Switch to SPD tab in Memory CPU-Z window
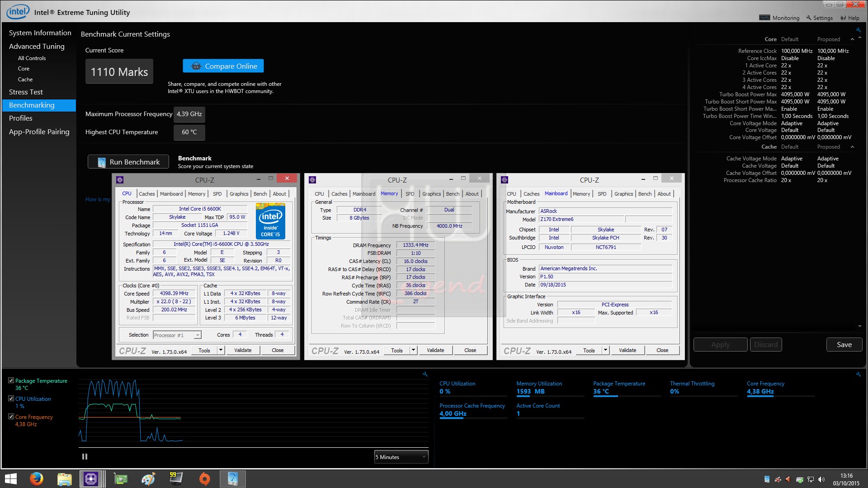The width and height of the screenshot is (868, 488). click(x=410, y=194)
